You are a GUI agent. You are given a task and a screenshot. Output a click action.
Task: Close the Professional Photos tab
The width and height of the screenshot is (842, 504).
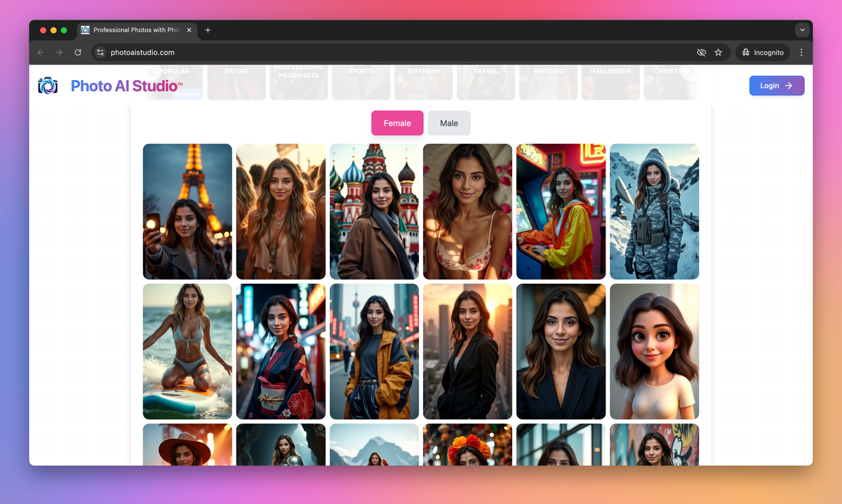(x=189, y=30)
